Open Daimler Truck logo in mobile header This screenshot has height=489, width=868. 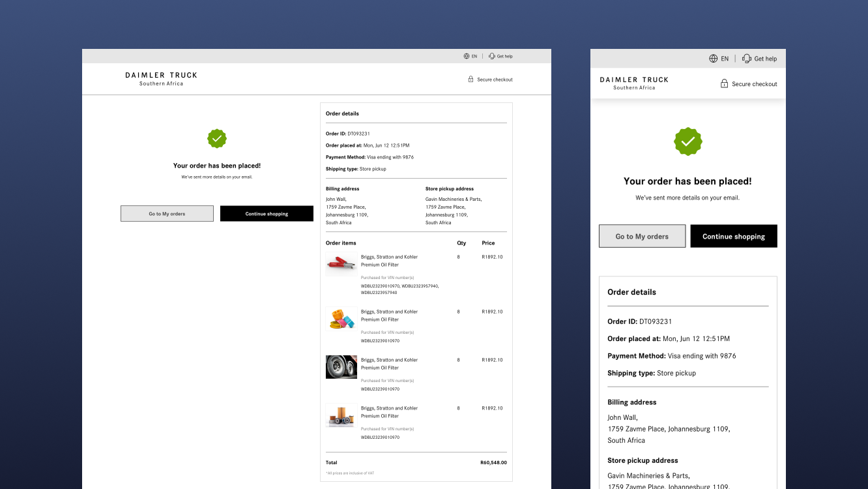point(634,83)
